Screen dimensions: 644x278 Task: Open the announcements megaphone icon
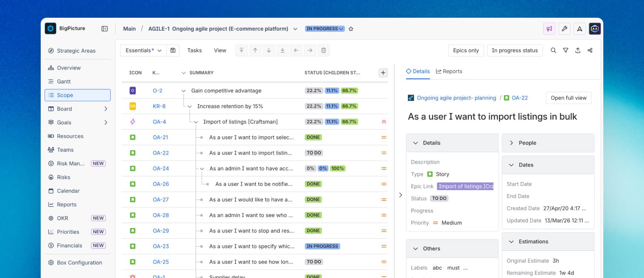pyautogui.click(x=549, y=29)
